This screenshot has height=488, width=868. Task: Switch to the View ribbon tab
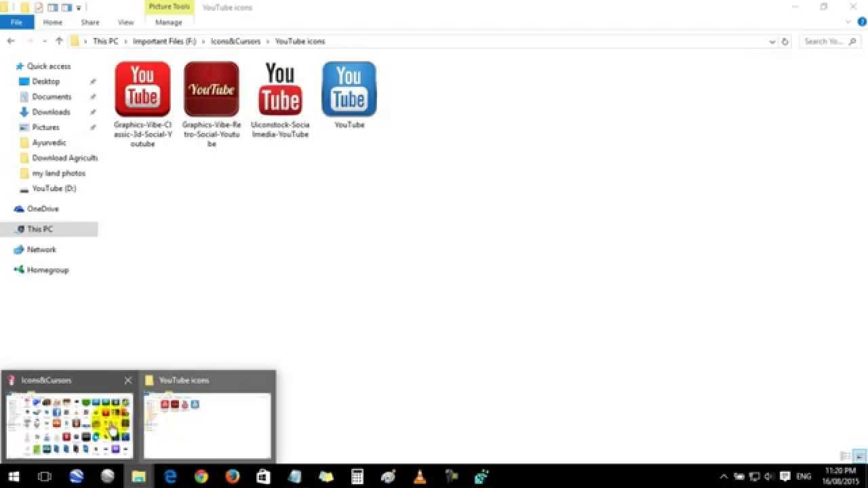click(125, 22)
